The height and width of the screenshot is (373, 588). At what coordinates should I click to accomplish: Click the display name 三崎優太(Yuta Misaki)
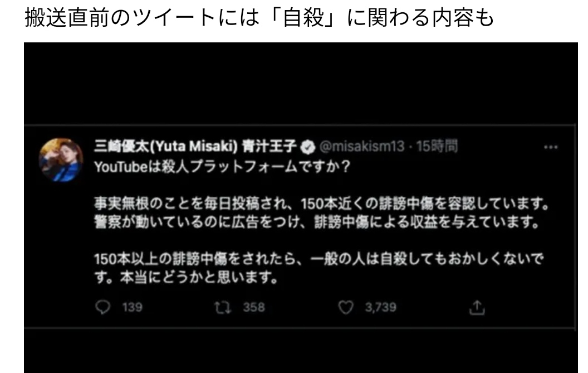[166, 146]
